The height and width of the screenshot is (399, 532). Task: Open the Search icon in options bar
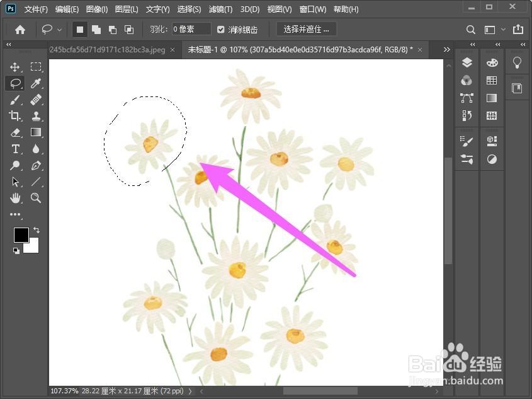(470, 30)
